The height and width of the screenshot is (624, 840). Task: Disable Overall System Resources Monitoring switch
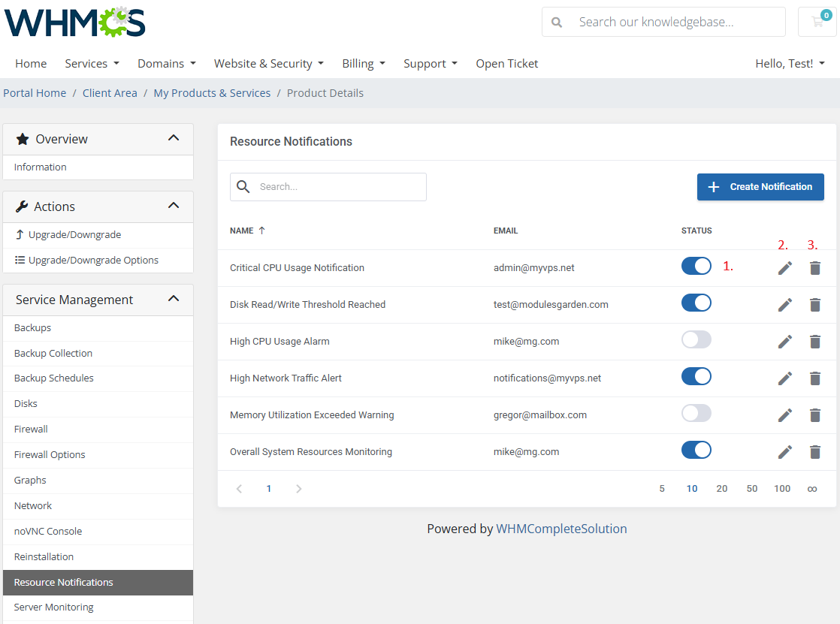tap(696, 450)
